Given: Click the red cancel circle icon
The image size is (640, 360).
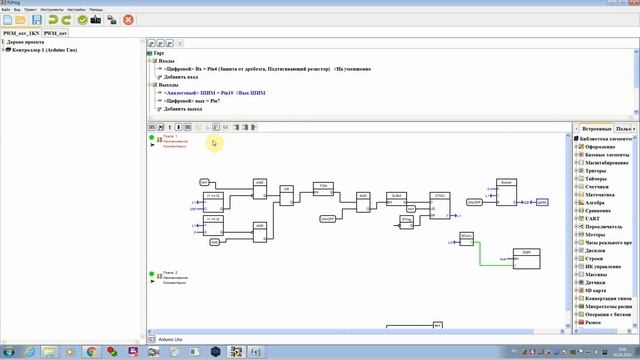Looking at the screenshot, I should pyautogui.click(x=128, y=20).
